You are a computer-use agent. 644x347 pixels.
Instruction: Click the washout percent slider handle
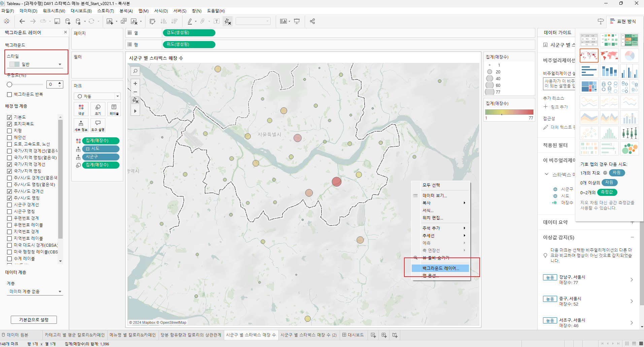tap(9, 84)
